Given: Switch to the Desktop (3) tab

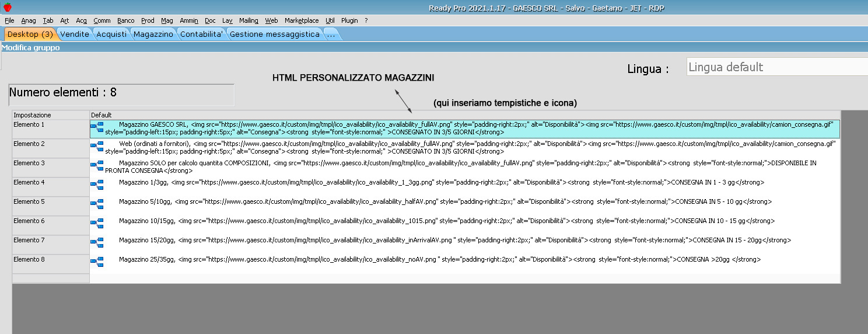Looking at the screenshot, I should (x=30, y=34).
